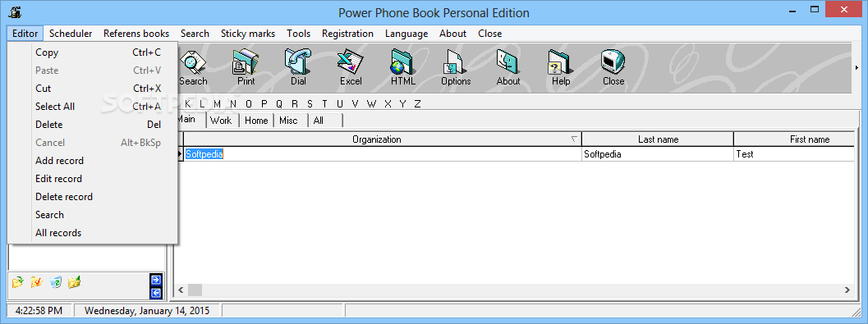Viewport: 868px width, 324px height.
Task: Click the Softpedia last name cell
Action: (x=658, y=154)
